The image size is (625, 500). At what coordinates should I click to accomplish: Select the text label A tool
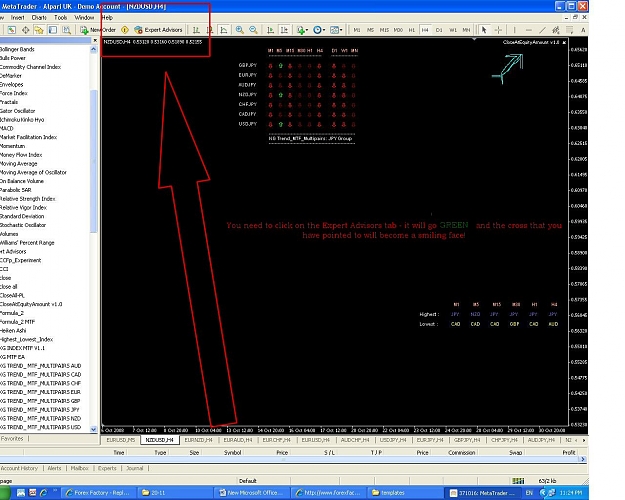tap(583, 30)
